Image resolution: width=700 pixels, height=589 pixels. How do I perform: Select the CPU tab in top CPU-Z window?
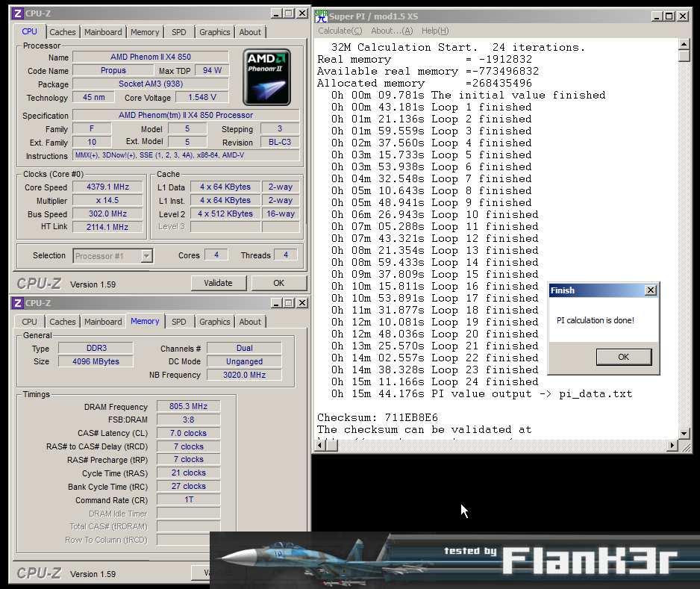tap(29, 31)
